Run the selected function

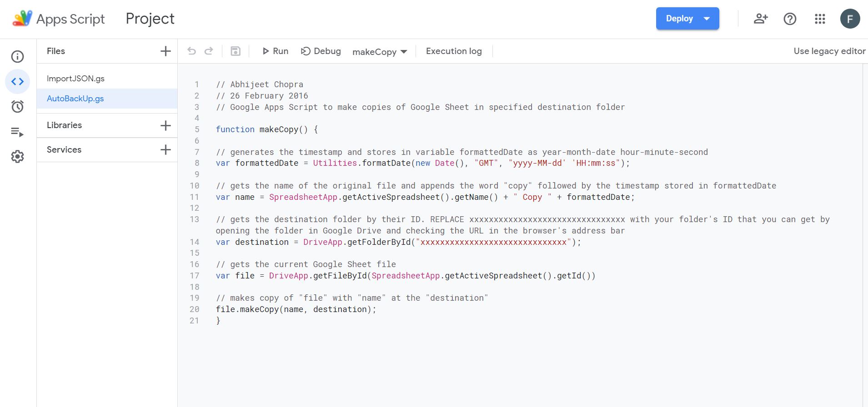click(x=275, y=51)
